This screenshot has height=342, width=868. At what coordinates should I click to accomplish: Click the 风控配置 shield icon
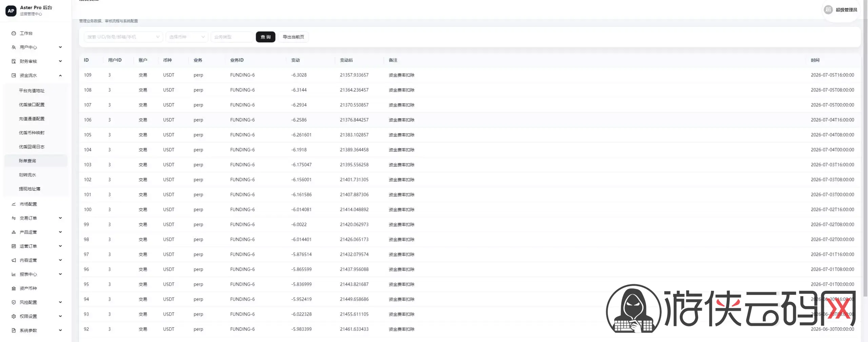[14, 302]
